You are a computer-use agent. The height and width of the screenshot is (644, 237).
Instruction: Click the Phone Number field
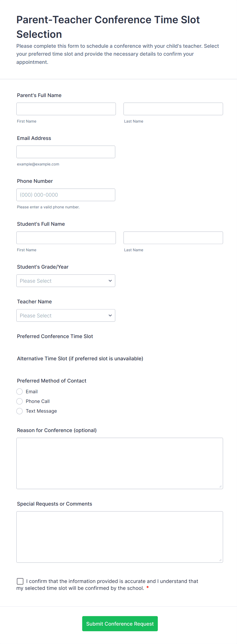coord(66,195)
